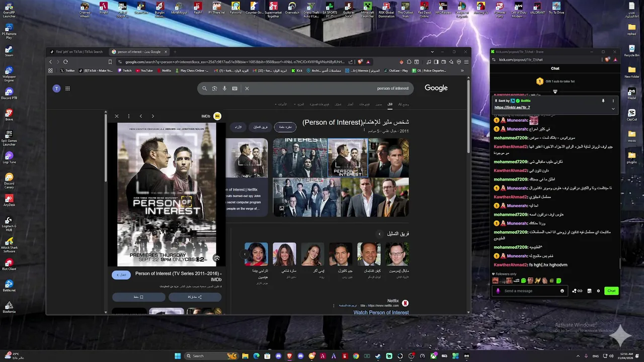This screenshot has width=644, height=362.
Task: Go back in the browser
Action: point(50,62)
